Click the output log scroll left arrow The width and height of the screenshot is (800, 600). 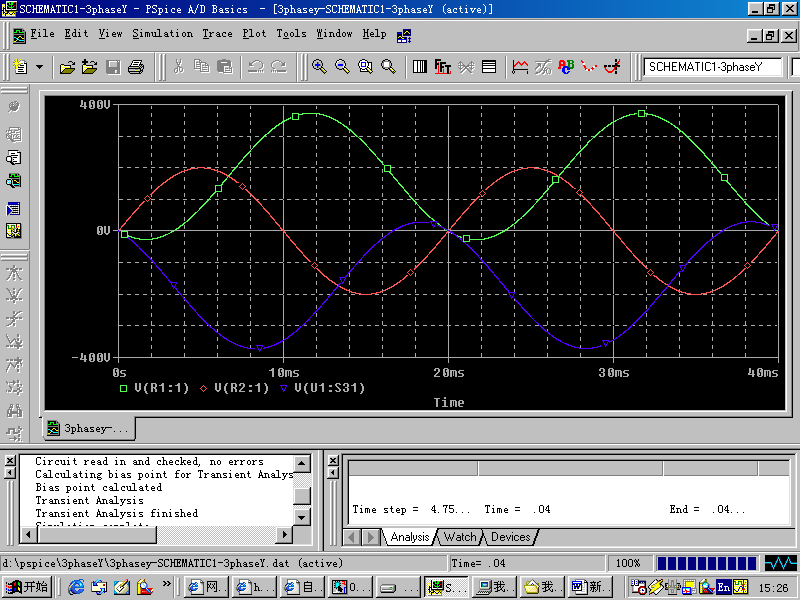[x=29, y=534]
